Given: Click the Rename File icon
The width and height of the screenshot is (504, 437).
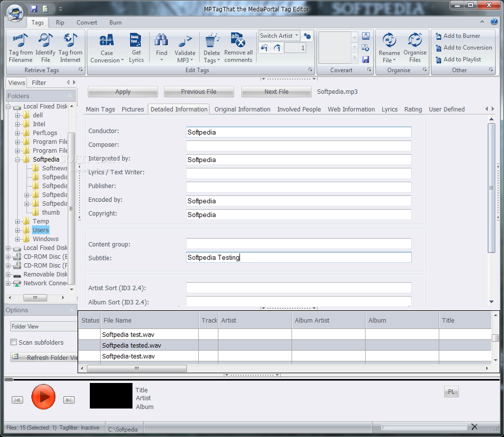Looking at the screenshot, I should pos(389,40).
